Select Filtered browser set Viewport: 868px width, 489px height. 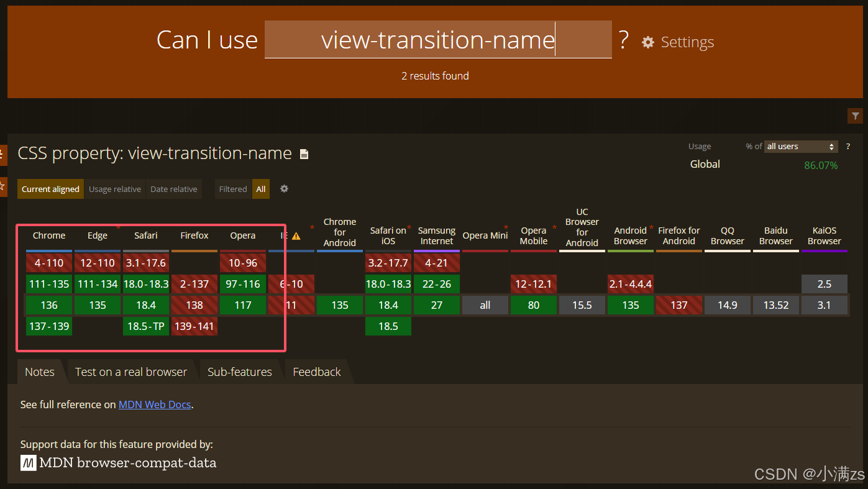point(233,189)
